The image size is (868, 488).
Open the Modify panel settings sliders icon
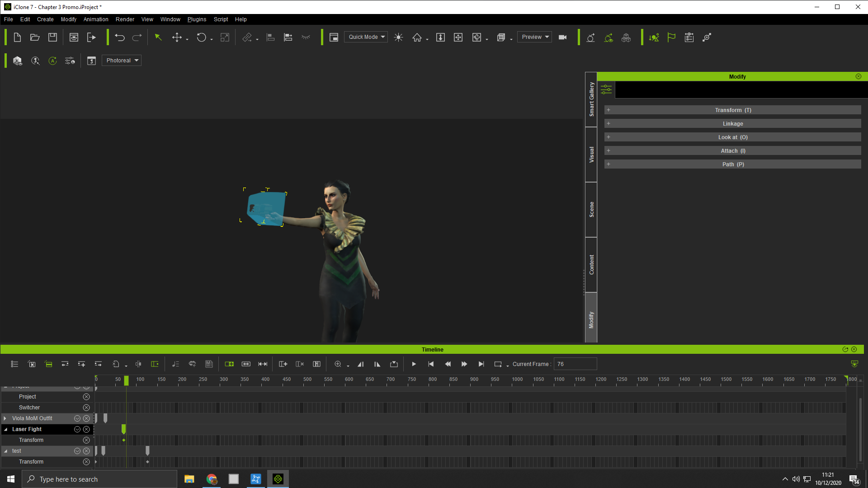pos(606,89)
